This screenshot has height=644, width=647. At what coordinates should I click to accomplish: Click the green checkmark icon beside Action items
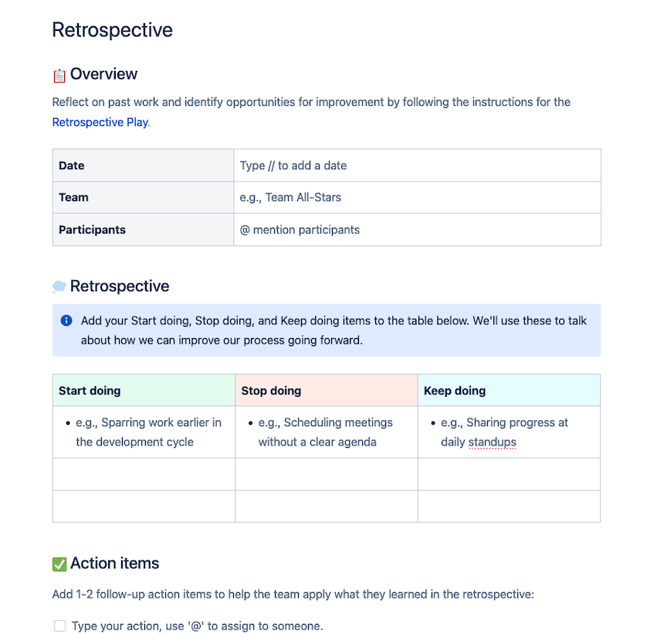coord(59,564)
